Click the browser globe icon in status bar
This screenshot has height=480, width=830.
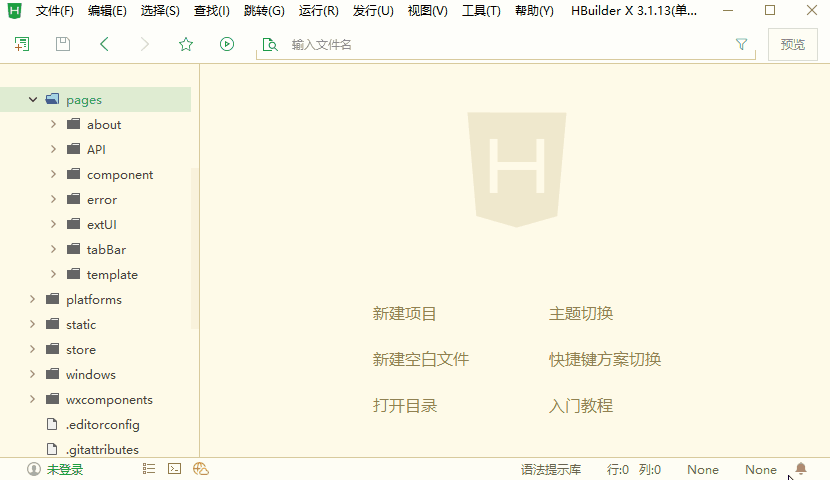pos(201,468)
